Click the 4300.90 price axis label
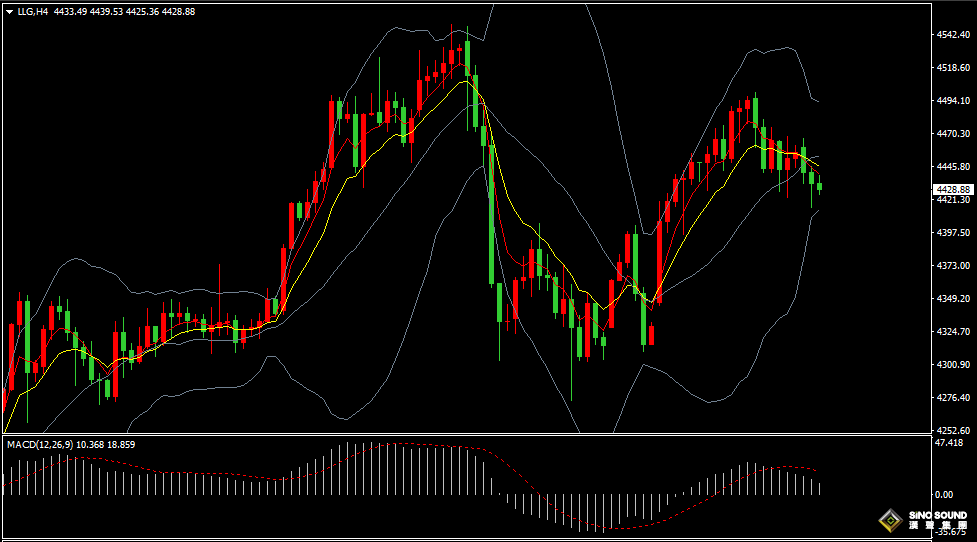Viewport: 977px width, 542px height. [x=953, y=364]
